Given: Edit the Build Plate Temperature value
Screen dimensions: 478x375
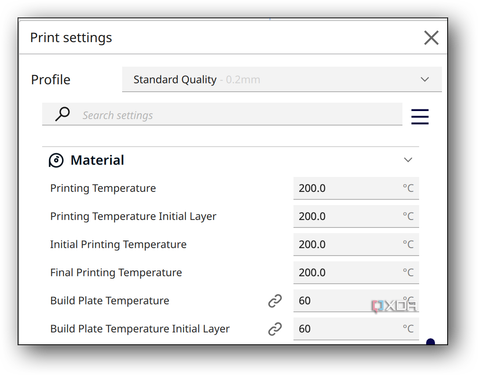Looking at the screenshot, I should pyautogui.click(x=356, y=301).
